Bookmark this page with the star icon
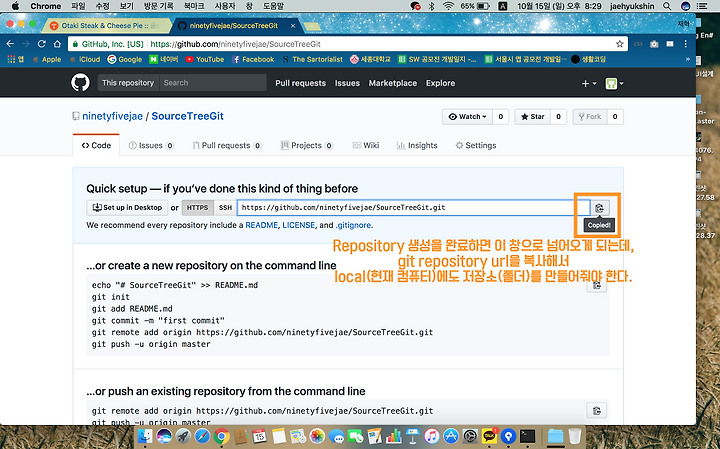720x449 pixels. click(x=619, y=44)
